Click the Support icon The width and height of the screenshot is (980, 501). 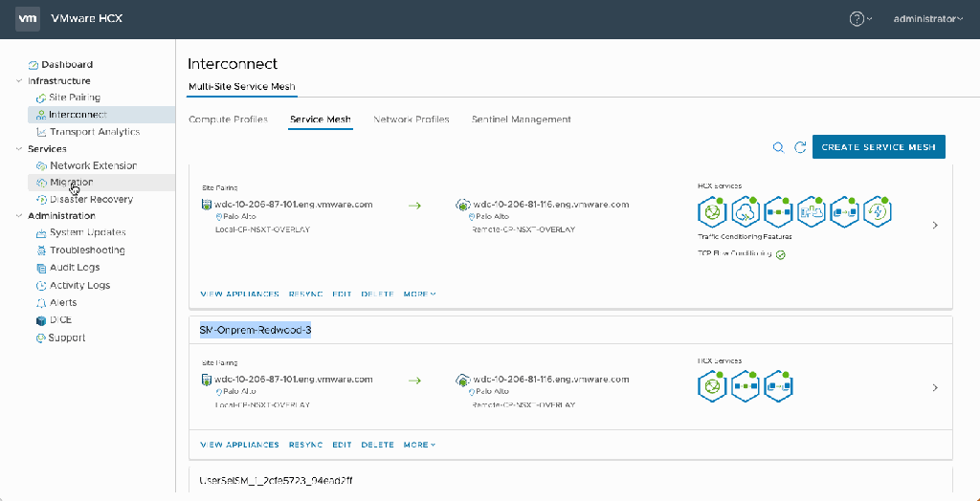pyautogui.click(x=42, y=338)
